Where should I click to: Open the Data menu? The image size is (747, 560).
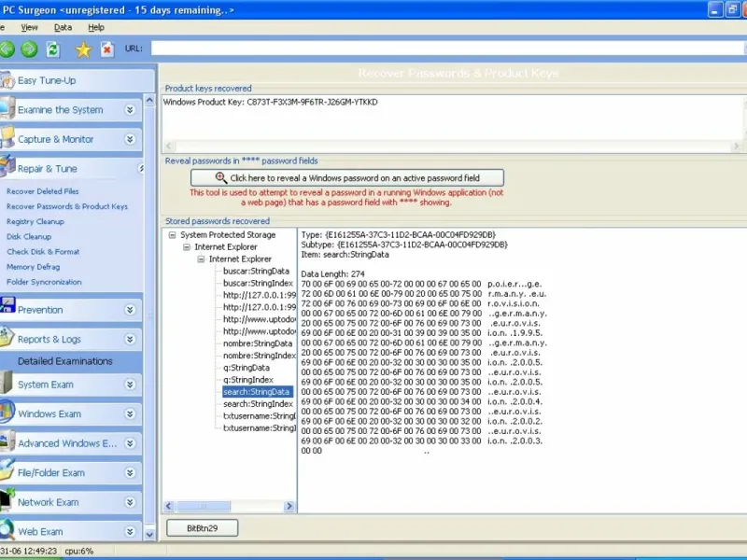[63, 28]
